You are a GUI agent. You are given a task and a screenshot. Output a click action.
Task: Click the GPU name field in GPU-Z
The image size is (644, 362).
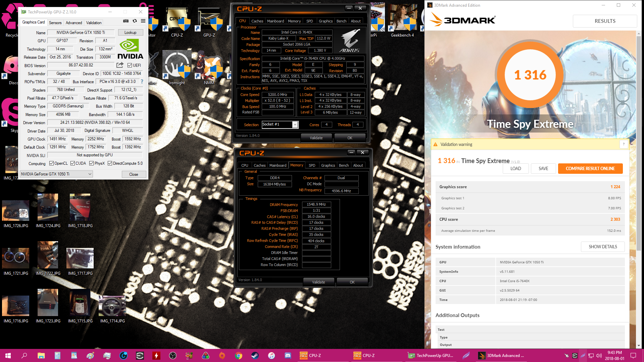(81, 33)
